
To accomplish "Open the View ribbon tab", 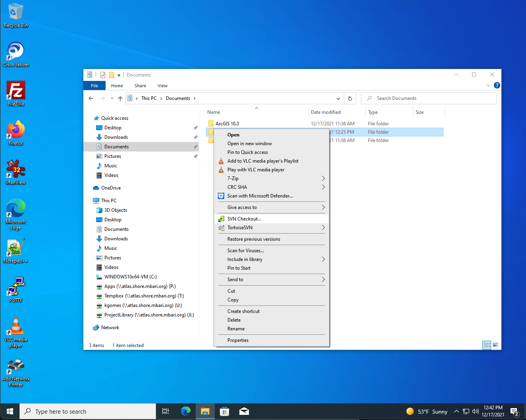I will [162, 86].
